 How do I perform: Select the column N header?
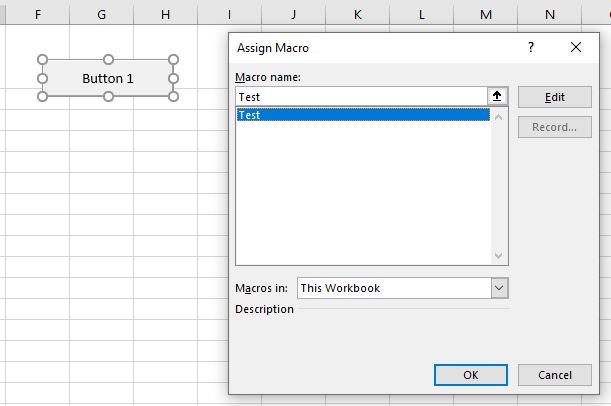click(x=549, y=15)
